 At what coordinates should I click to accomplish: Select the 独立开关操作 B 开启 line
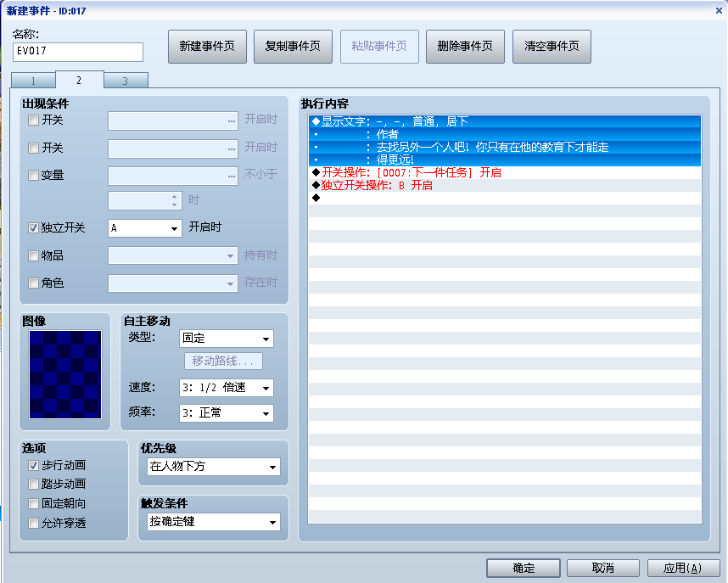pos(505,185)
